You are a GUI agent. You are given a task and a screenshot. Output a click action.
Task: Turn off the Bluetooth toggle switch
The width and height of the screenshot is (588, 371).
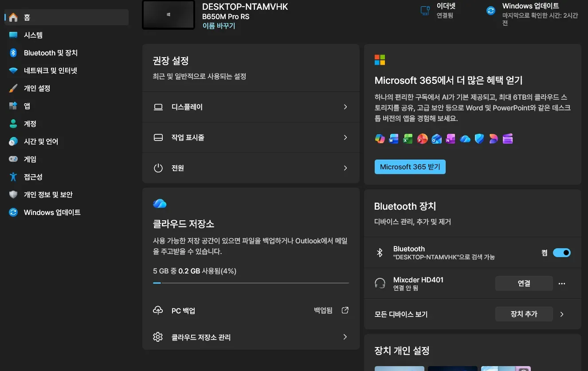click(x=561, y=253)
